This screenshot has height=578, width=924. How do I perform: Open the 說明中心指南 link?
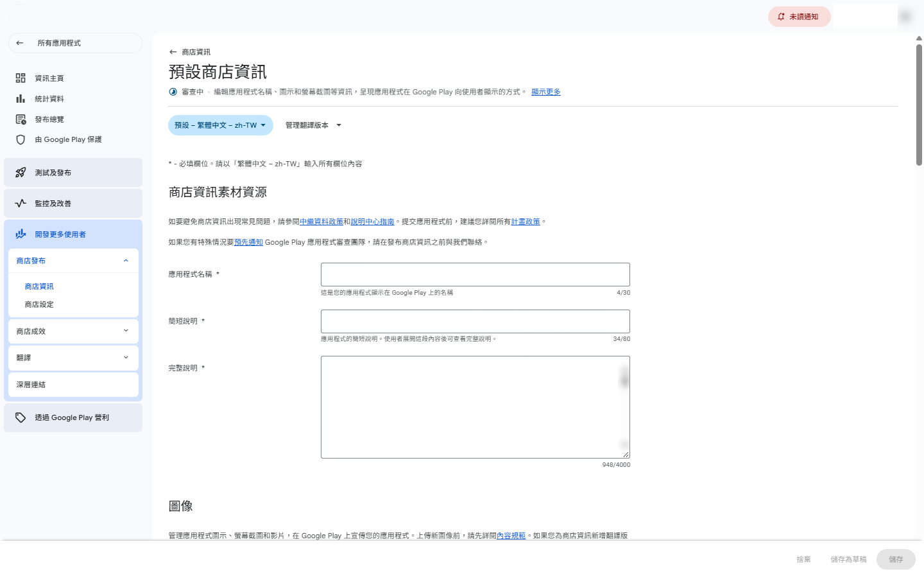point(372,222)
